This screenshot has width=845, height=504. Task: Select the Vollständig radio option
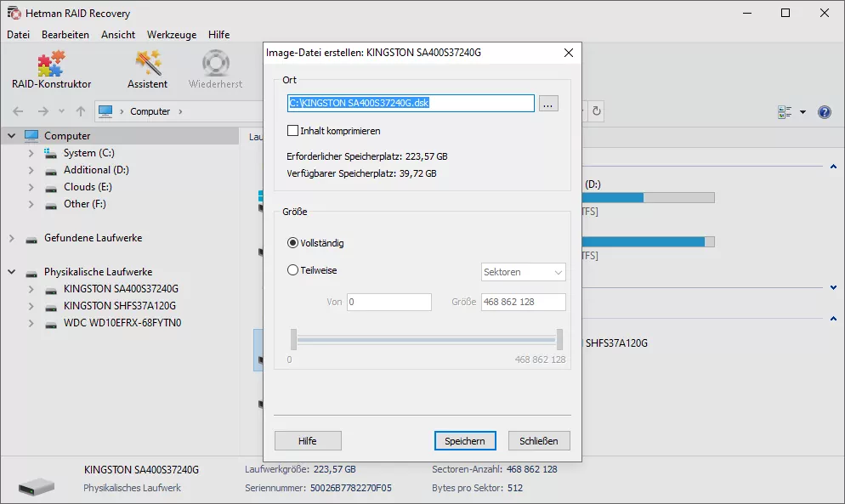point(292,243)
